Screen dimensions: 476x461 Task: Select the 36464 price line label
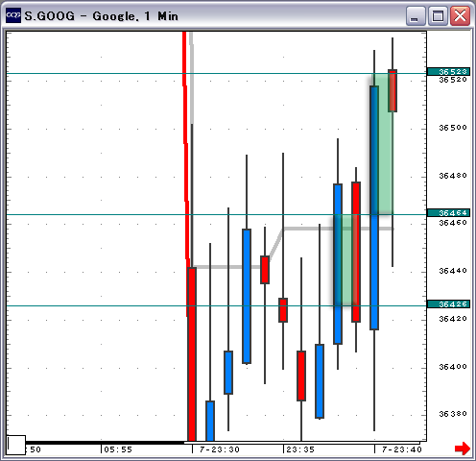pyautogui.click(x=448, y=212)
